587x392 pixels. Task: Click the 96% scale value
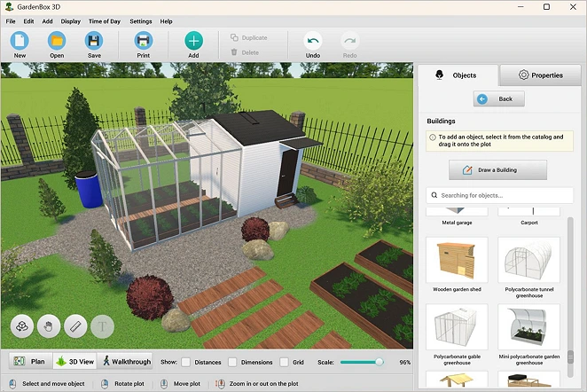point(404,362)
